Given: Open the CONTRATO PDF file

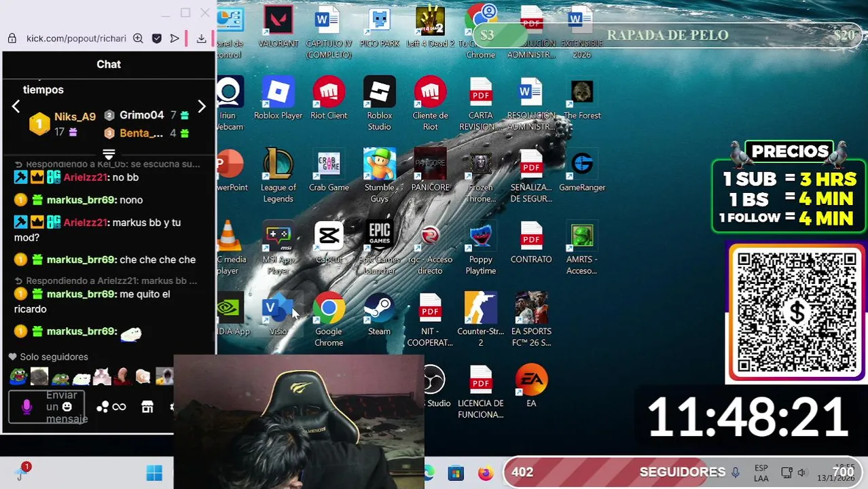Looking at the screenshot, I should coord(531,243).
